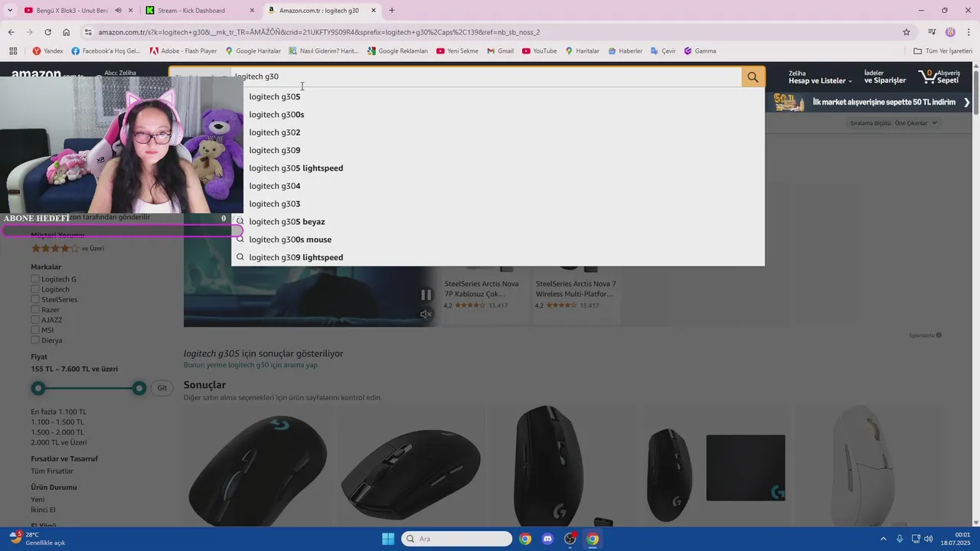The width and height of the screenshot is (980, 551).
Task: Open the Gamma bookmark
Action: tap(700, 51)
